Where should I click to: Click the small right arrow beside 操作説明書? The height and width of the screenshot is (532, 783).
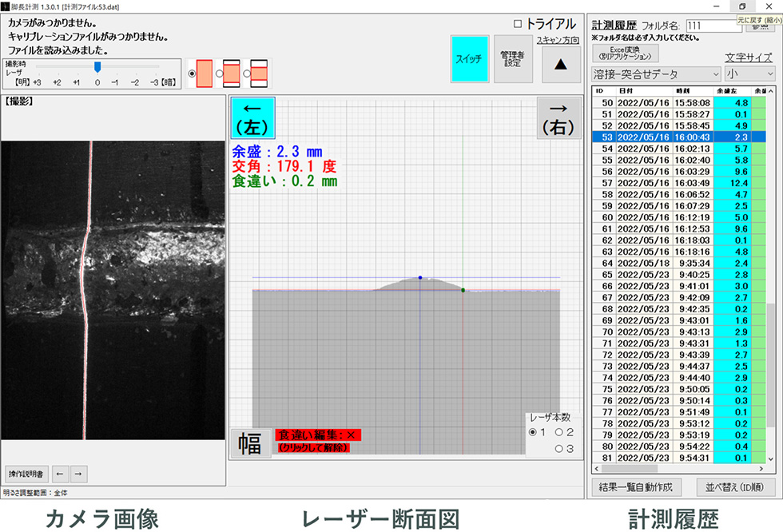78,471
